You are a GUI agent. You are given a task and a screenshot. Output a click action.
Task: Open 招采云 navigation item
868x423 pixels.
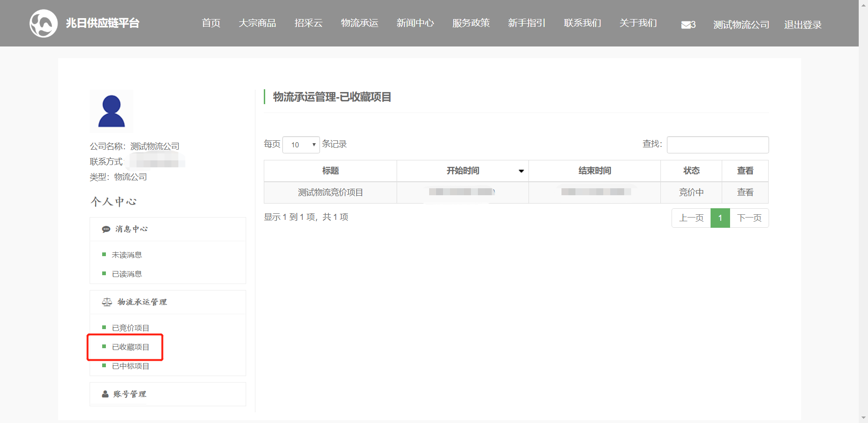click(x=308, y=23)
